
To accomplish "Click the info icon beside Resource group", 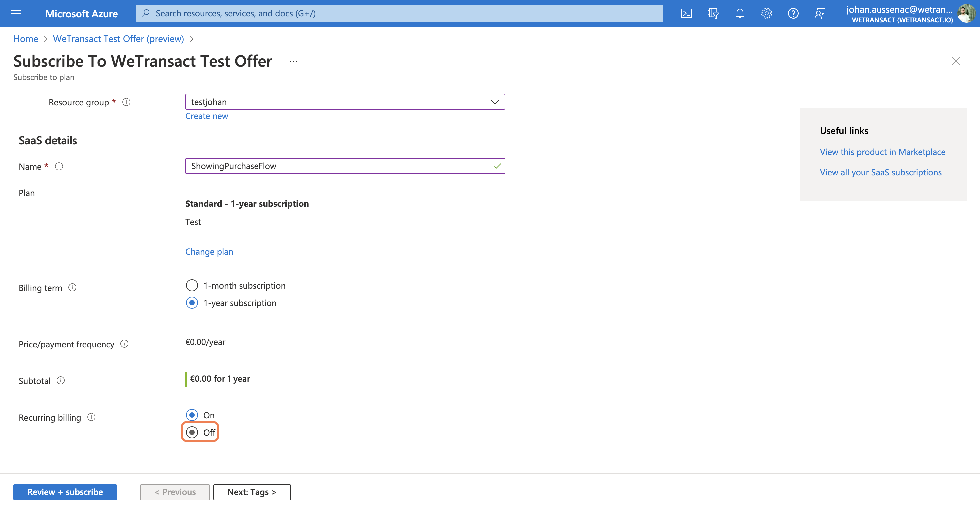I will click(126, 102).
